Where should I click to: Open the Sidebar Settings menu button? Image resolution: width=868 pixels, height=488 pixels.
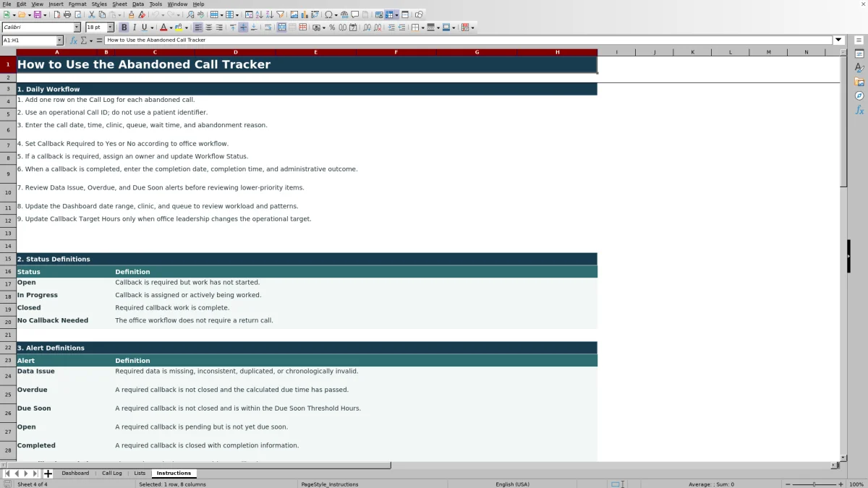pyautogui.click(x=859, y=40)
